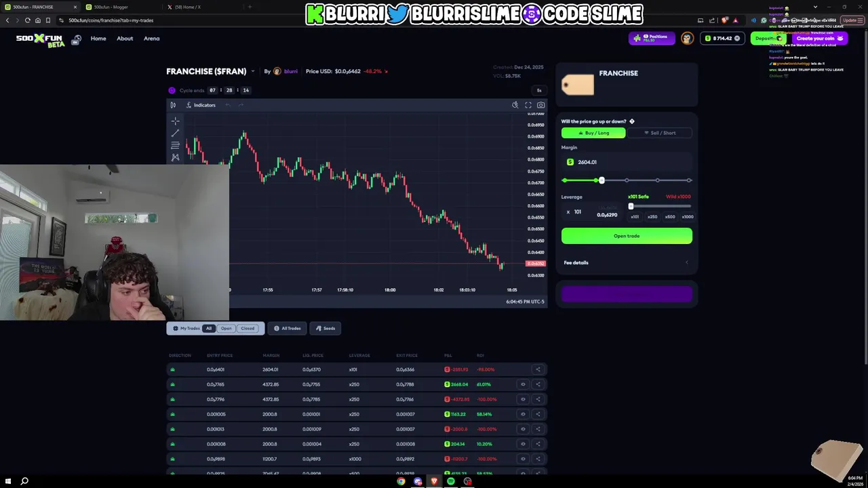The height and width of the screenshot is (488, 868).
Task: Go to the Home page
Action: coord(98,39)
